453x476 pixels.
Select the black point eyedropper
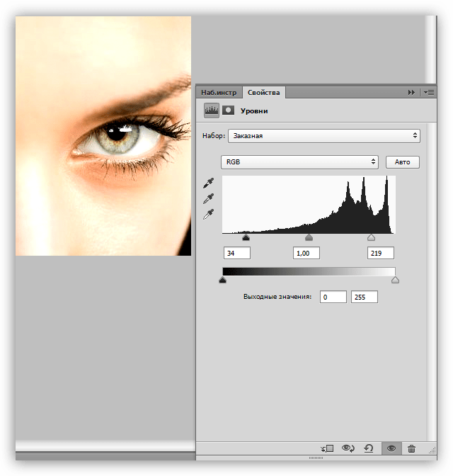[x=208, y=183]
